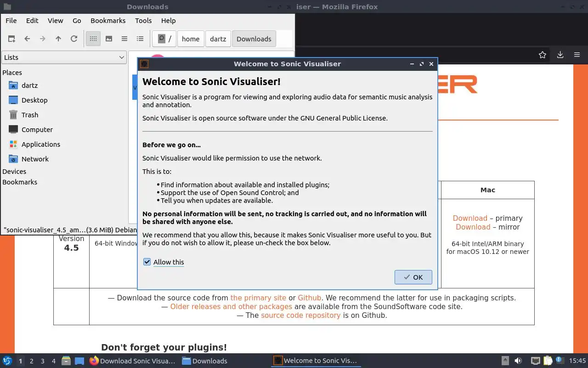Click the update notifier tray icon
The image size is (588, 368).
tap(560, 361)
